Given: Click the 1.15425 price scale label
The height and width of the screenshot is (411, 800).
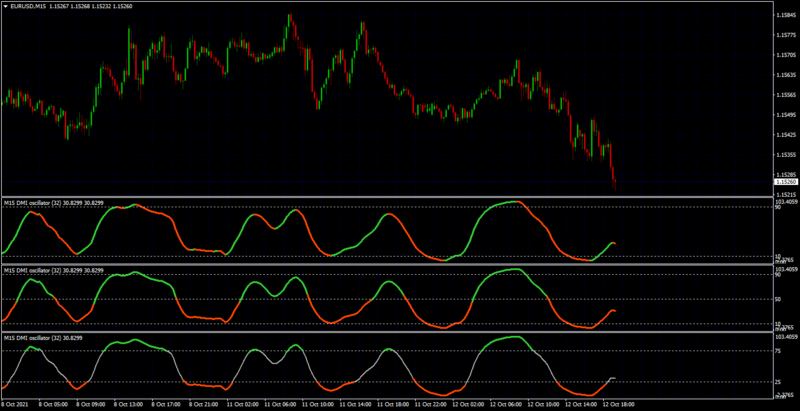Looking at the screenshot, I should point(784,135).
